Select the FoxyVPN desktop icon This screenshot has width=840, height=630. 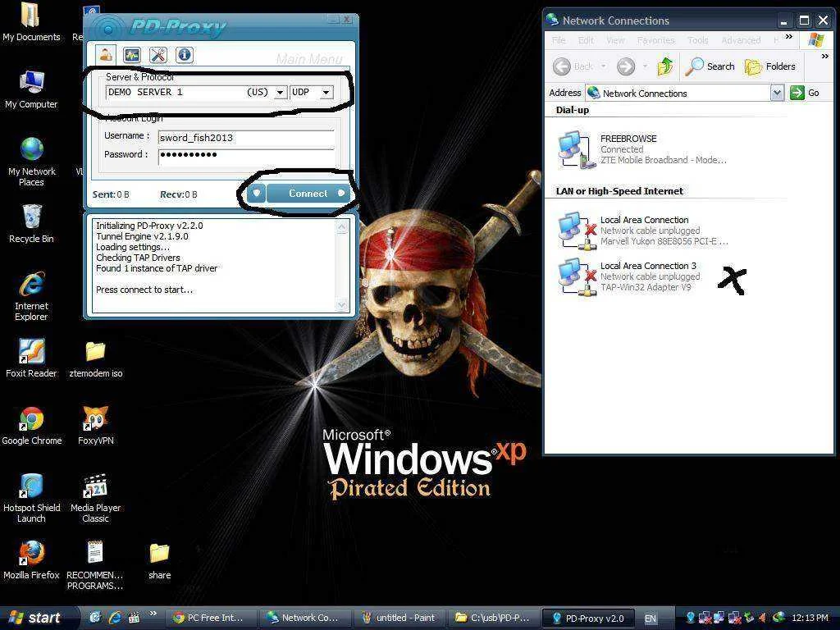click(x=95, y=426)
